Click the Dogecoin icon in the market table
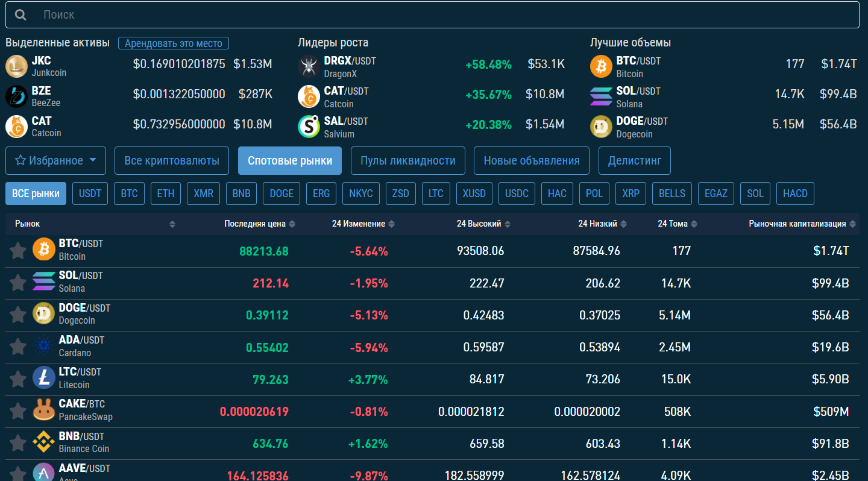Viewport: 868px width, 481px height. point(43,314)
